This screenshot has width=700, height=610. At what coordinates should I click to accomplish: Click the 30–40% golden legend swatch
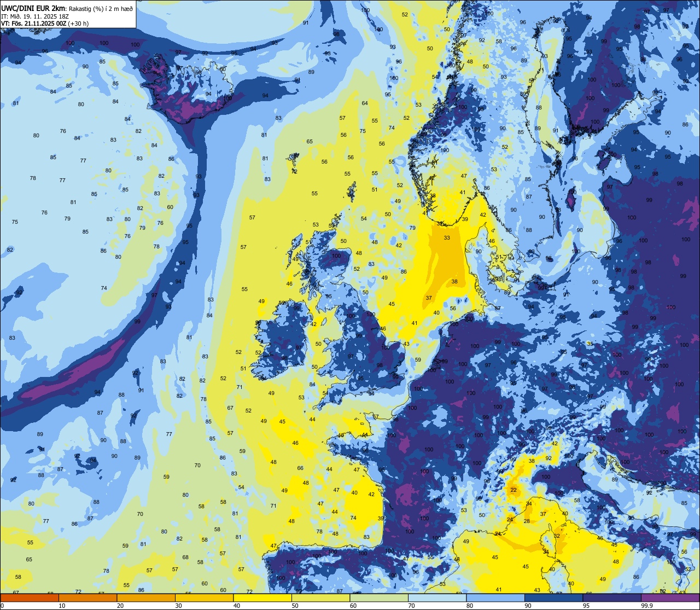[204, 598]
